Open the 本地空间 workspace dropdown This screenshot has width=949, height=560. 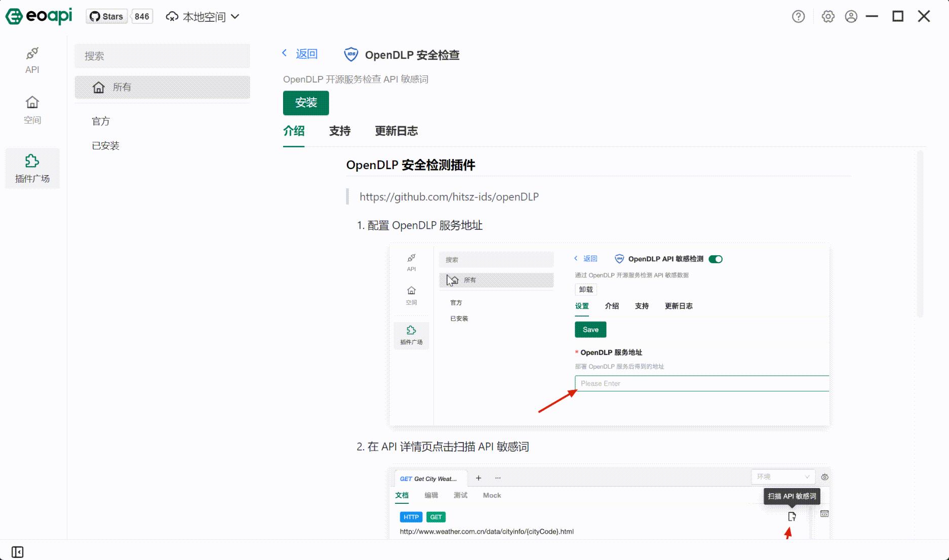tap(202, 16)
